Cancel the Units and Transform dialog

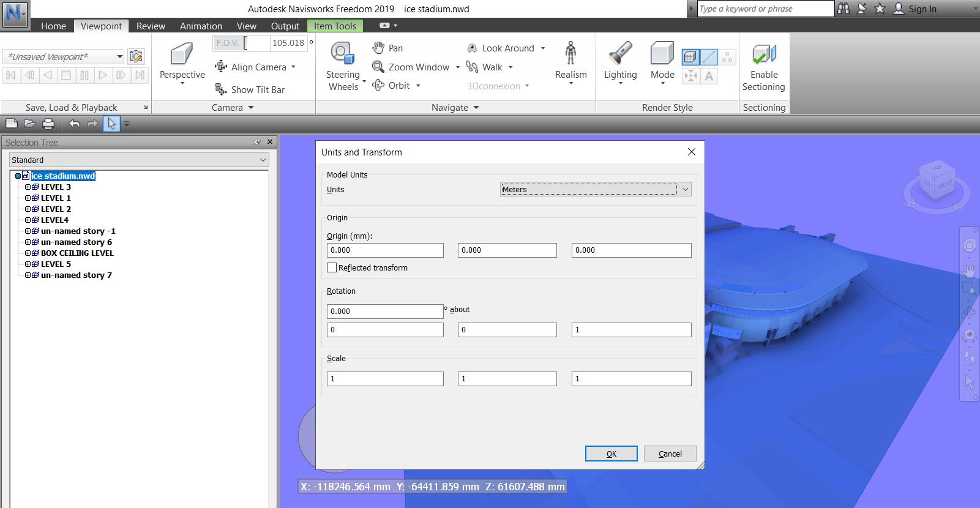point(670,454)
